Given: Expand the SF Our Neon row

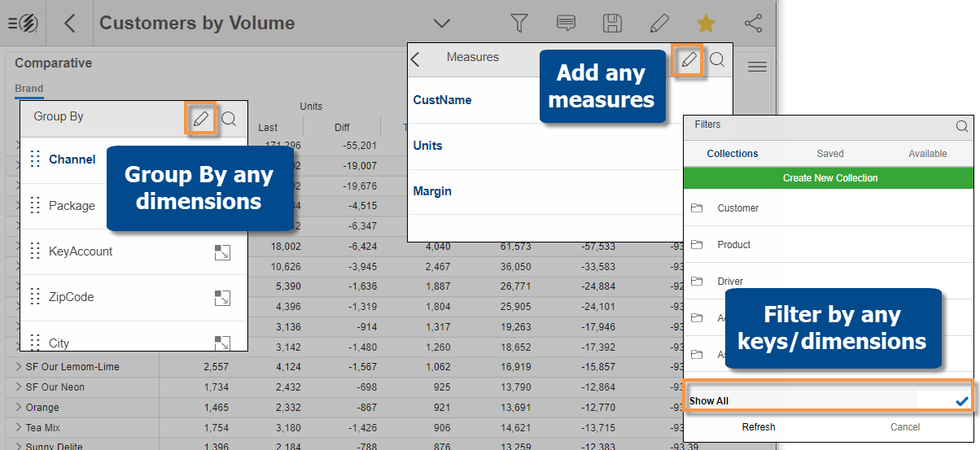Looking at the screenshot, I should pyautogui.click(x=19, y=387).
